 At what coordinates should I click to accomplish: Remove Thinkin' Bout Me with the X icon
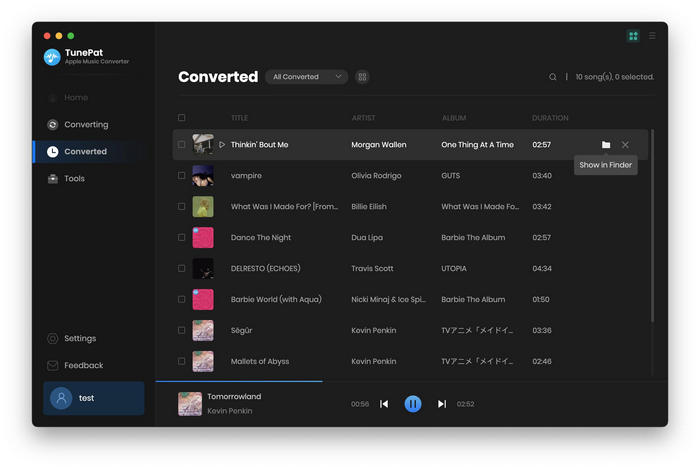pos(625,145)
